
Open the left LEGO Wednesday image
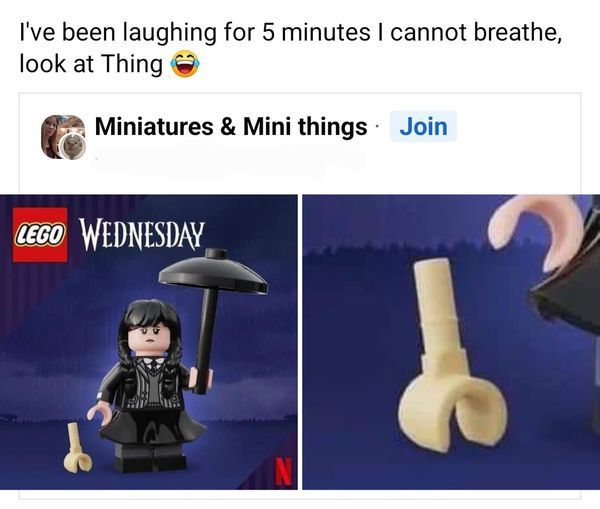(148, 342)
